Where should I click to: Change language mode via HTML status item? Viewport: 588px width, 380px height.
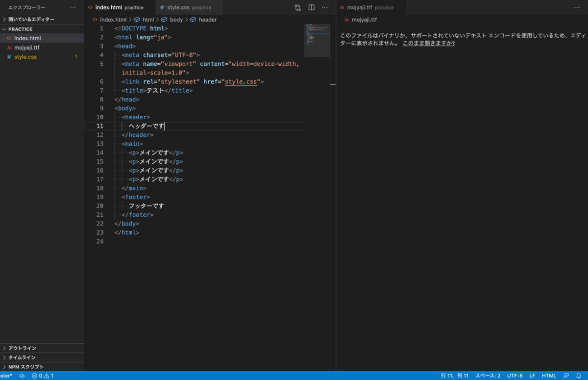549,376
